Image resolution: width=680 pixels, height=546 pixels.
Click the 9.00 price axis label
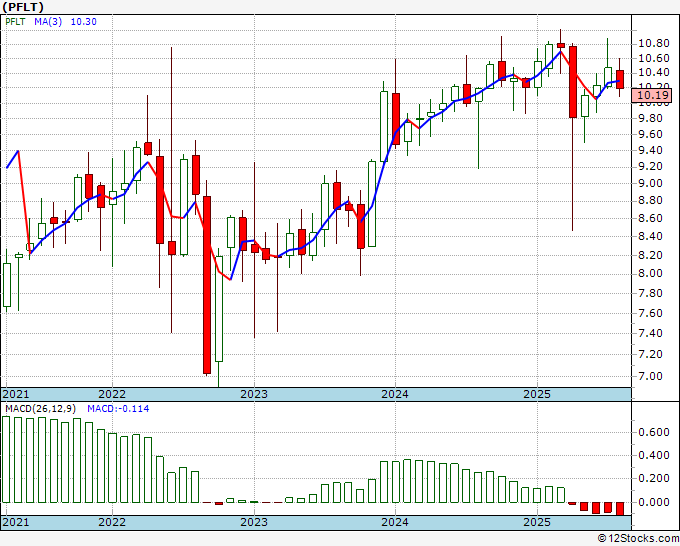(x=651, y=183)
